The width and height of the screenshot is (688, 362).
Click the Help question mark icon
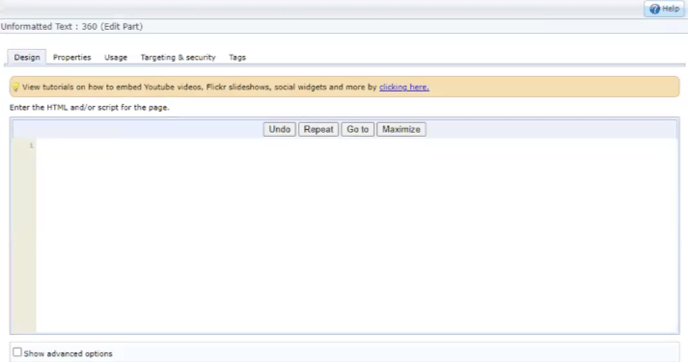[x=655, y=9]
